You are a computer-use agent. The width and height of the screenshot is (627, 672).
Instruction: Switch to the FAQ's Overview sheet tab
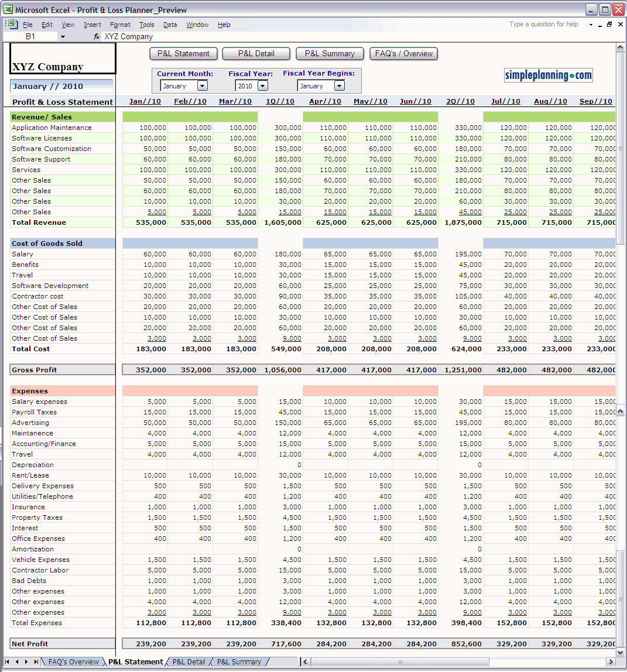point(73,661)
